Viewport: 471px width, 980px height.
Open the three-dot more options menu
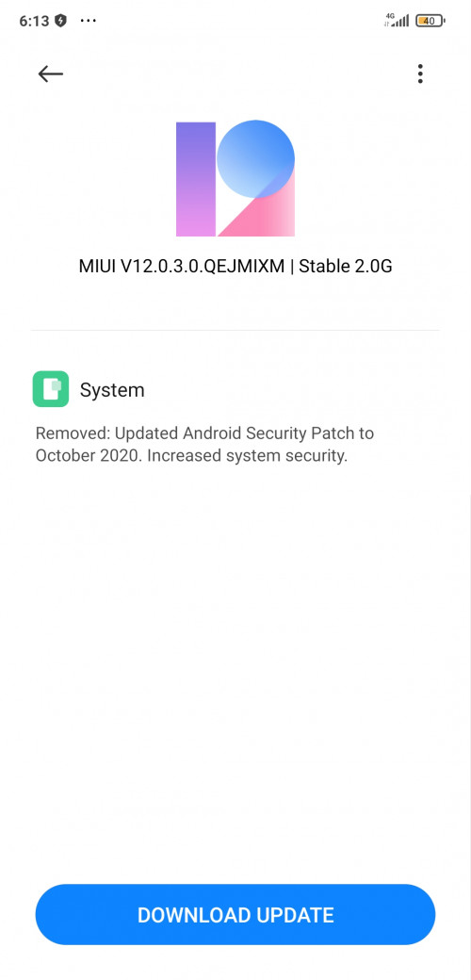pos(420,73)
